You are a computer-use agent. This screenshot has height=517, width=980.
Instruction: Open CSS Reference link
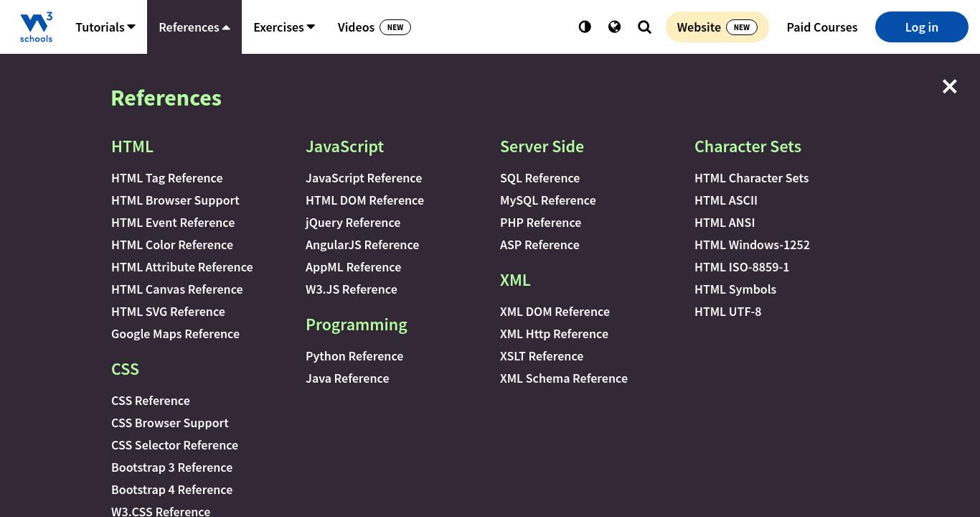click(151, 401)
